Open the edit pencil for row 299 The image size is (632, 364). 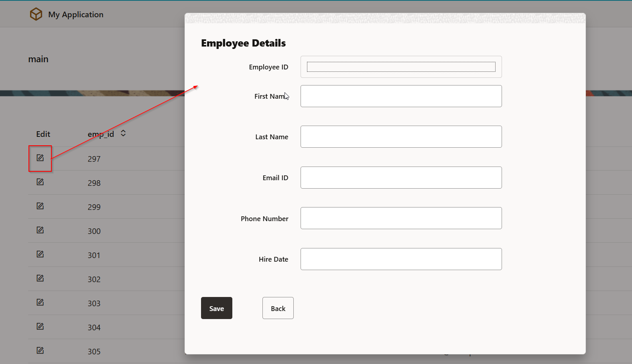[x=40, y=206]
